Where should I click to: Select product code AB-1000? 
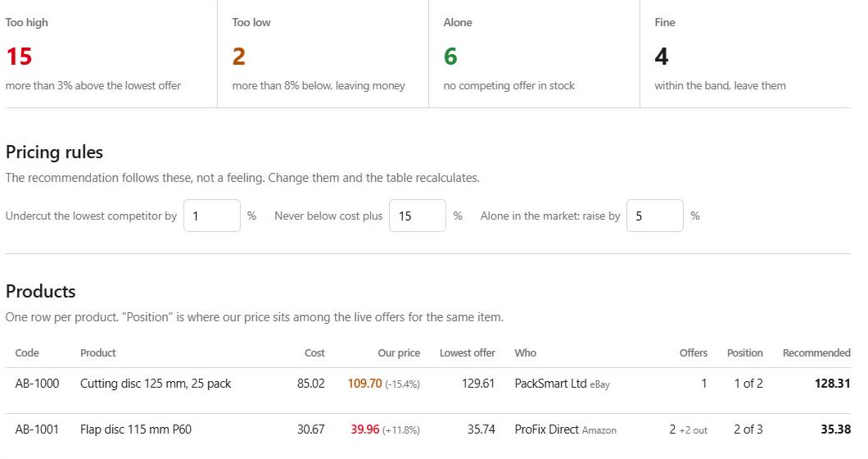tap(37, 383)
